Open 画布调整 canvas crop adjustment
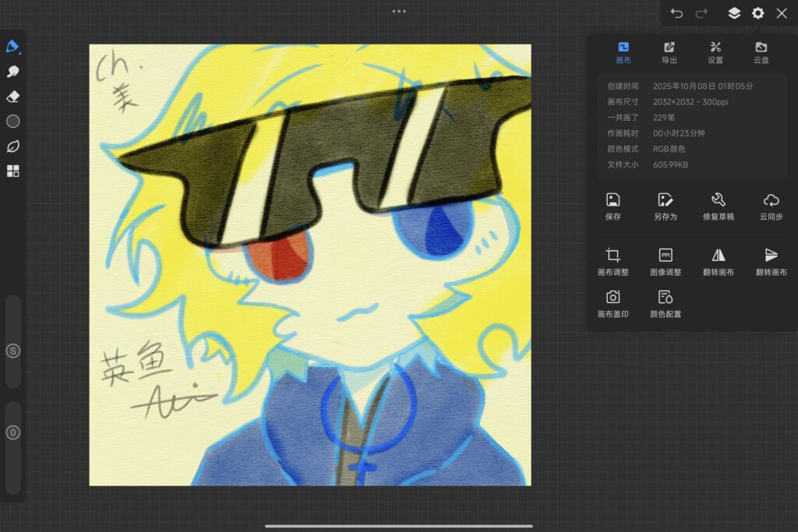Screen dimensions: 798x532 pyautogui.click(x=613, y=261)
